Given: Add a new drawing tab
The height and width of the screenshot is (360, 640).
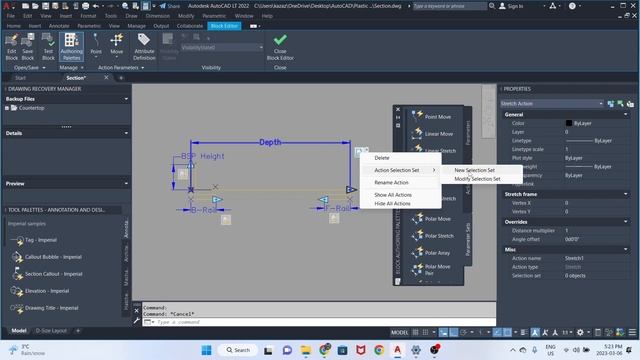Looking at the screenshot, I should (x=121, y=78).
